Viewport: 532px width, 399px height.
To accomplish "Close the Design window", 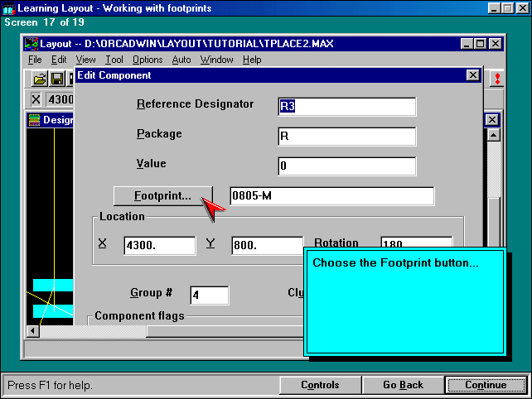I will coord(491,120).
